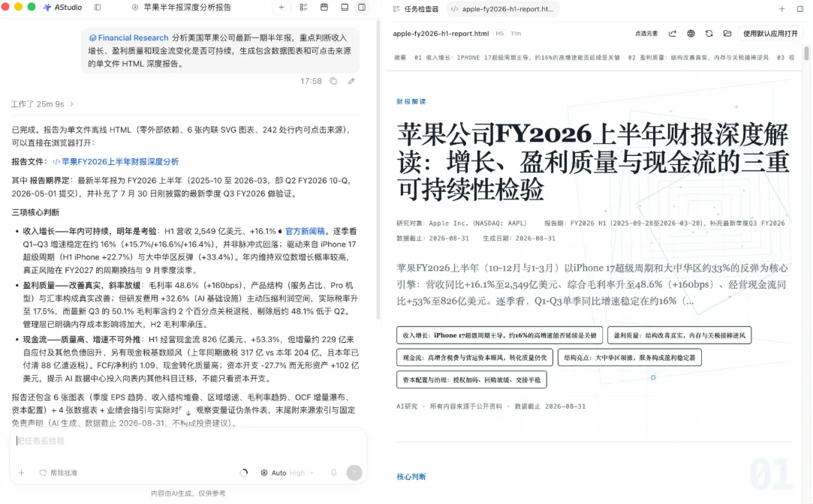
Task: Edit the user message with the pencil icon
Action: click(351, 81)
